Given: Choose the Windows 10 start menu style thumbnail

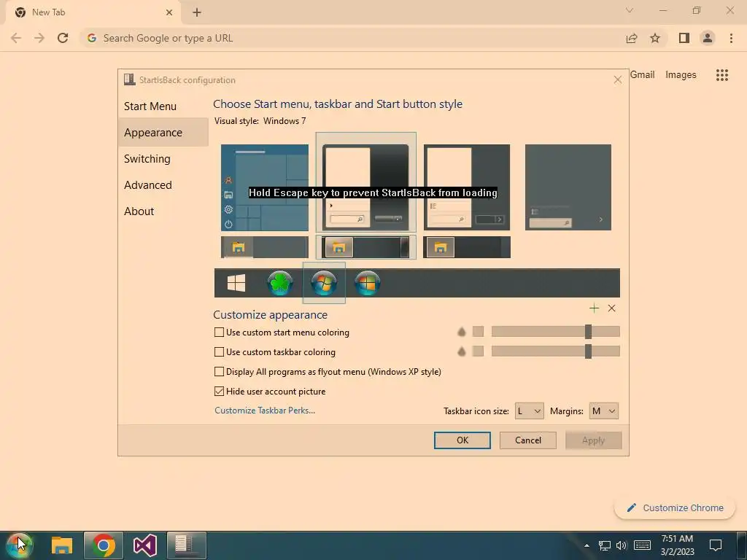Looking at the screenshot, I should [264, 187].
